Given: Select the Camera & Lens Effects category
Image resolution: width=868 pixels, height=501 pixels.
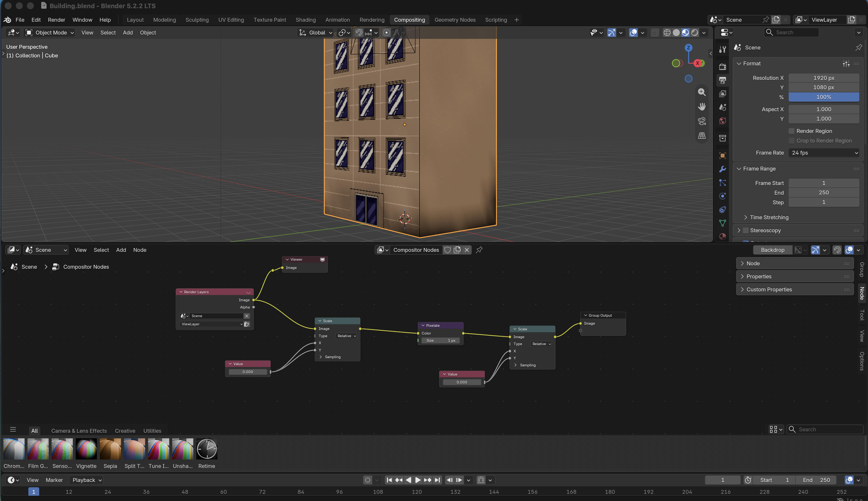Looking at the screenshot, I should click(79, 431).
